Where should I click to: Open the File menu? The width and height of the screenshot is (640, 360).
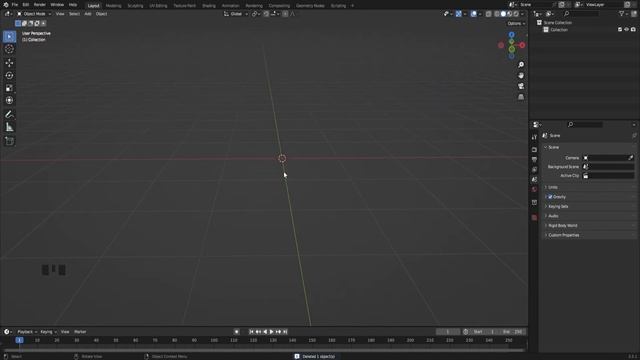[x=15, y=4]
